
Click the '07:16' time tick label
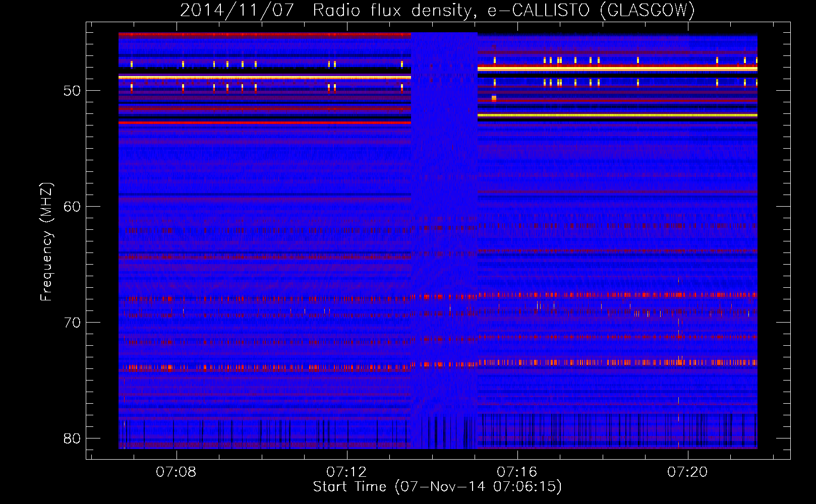[x=517, y=472]
